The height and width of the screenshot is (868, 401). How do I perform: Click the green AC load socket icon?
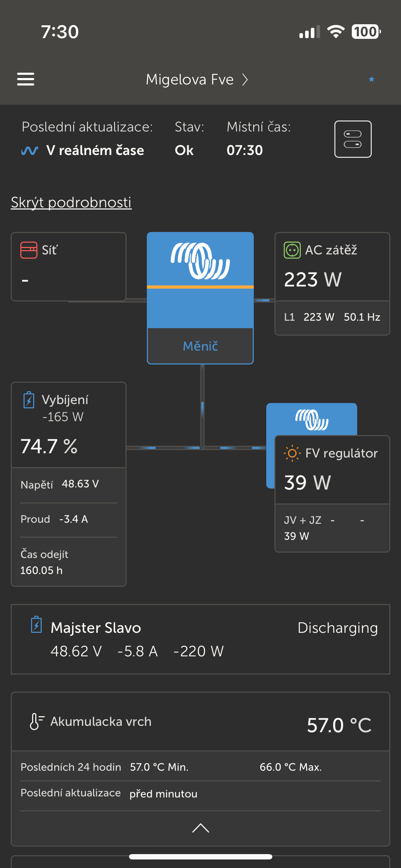point(292,250)
